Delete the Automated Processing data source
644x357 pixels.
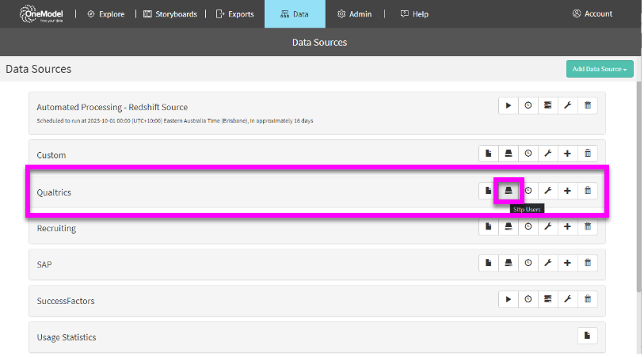point(587,105)
